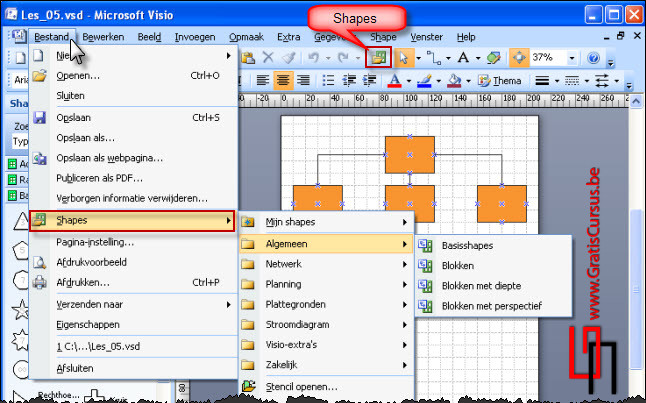Choose Afsluiten entry
The width and height of the screenshot is (646, 403).
click(133, 368)
